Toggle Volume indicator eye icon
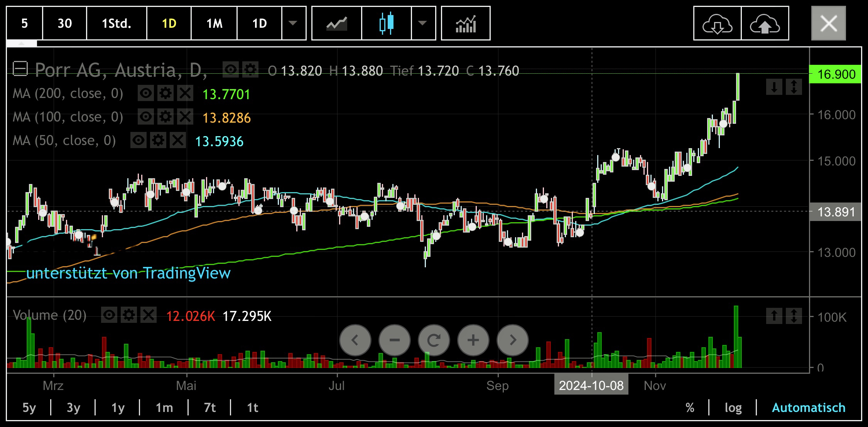 coord(110,315)
